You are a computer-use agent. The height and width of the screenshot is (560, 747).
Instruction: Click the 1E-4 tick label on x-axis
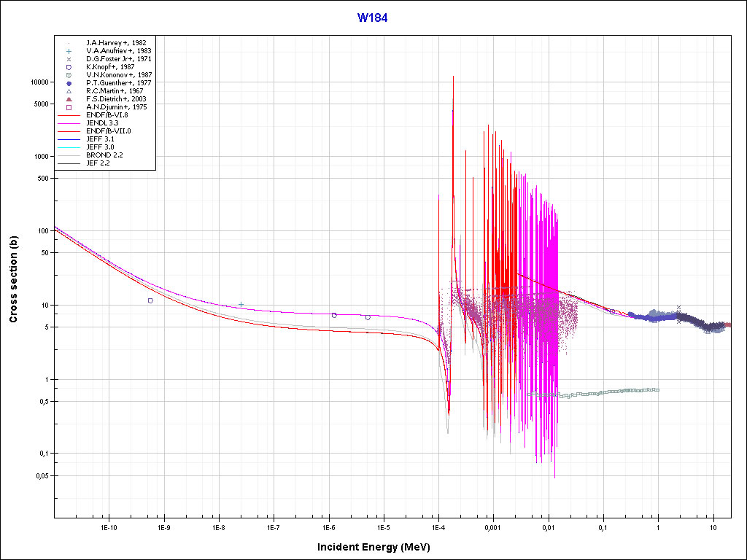tap(438, 526)
